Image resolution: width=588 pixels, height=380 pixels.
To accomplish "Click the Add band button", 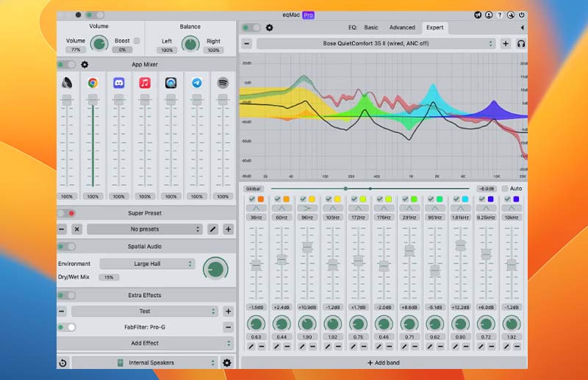I will pyautogui.click(x=383, y=363).
